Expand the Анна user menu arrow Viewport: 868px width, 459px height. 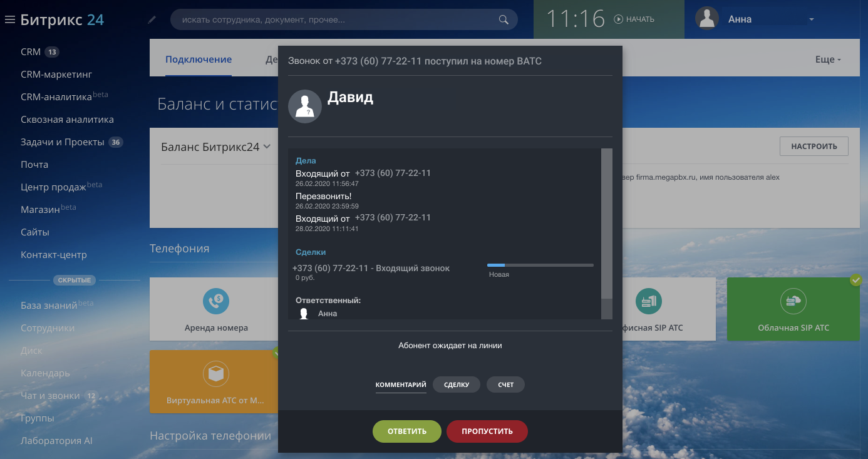[x=812, y=19]
